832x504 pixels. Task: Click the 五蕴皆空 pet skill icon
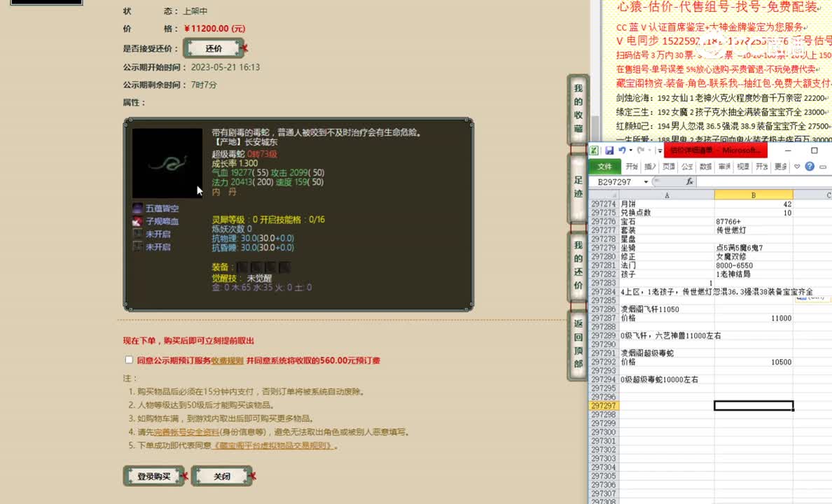pos(137,208)
